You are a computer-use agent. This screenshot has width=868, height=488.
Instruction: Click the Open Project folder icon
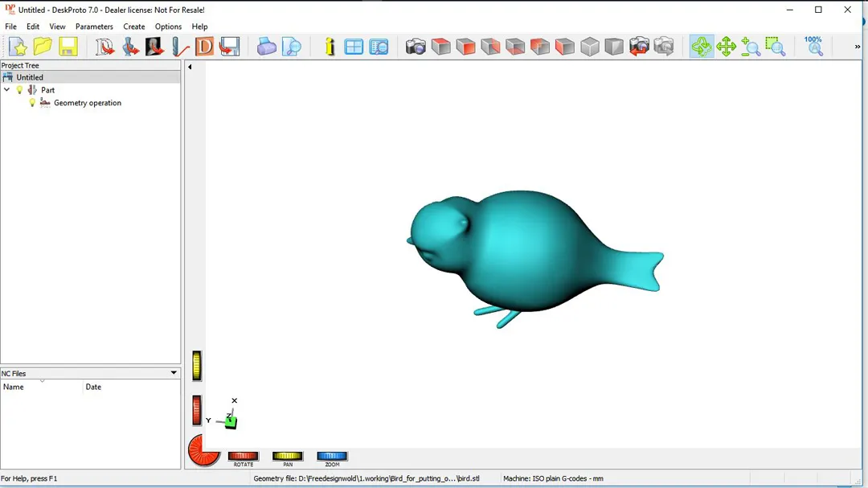pos(43,47)
